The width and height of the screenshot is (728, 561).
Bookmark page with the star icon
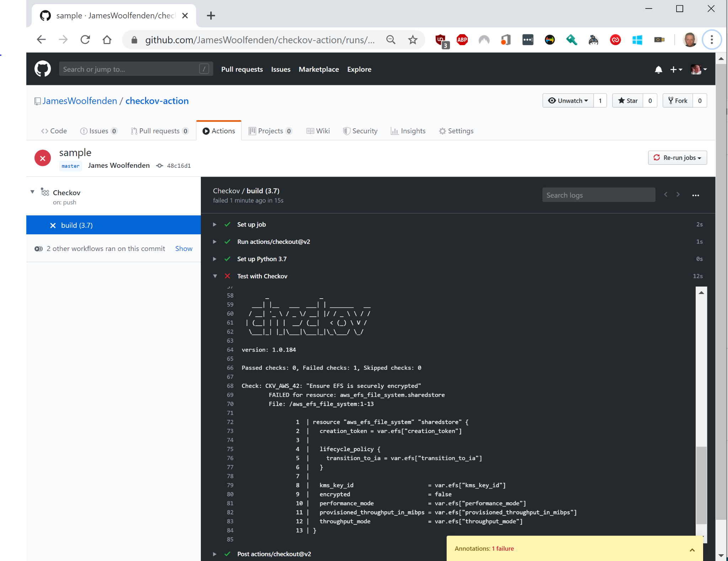click(x=412, y=40)
